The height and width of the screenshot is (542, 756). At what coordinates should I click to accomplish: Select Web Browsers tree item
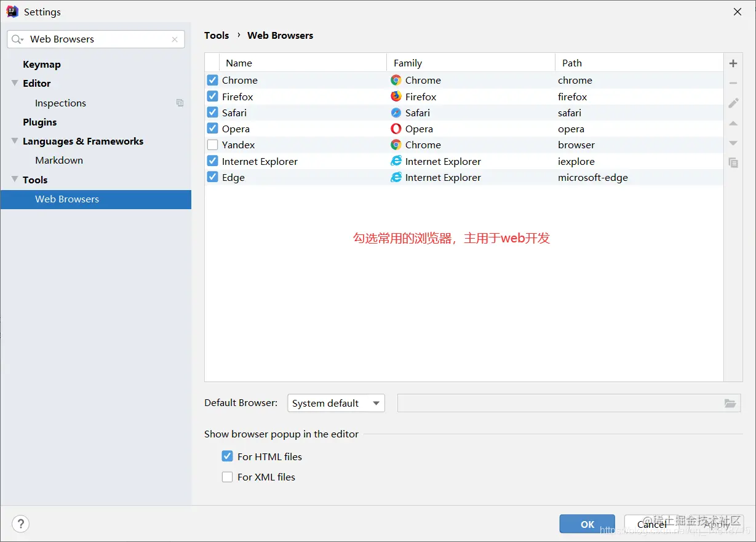tap(96, 199)
